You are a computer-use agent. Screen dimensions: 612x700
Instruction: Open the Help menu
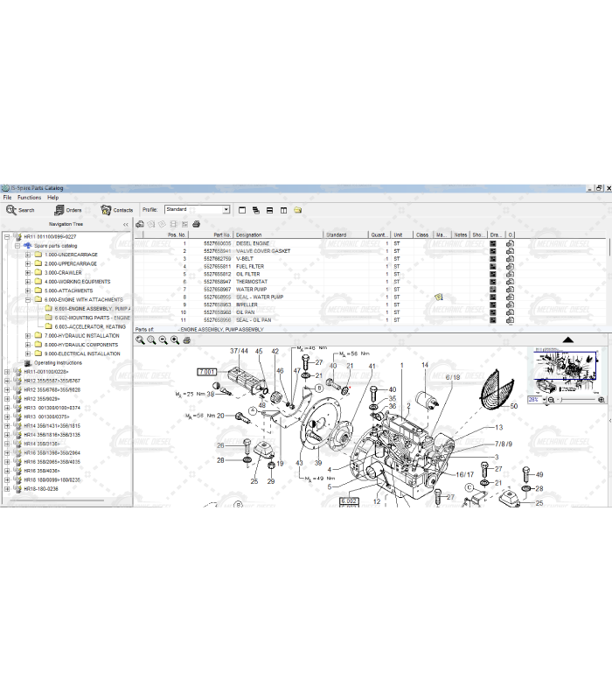tap(53, 198)
